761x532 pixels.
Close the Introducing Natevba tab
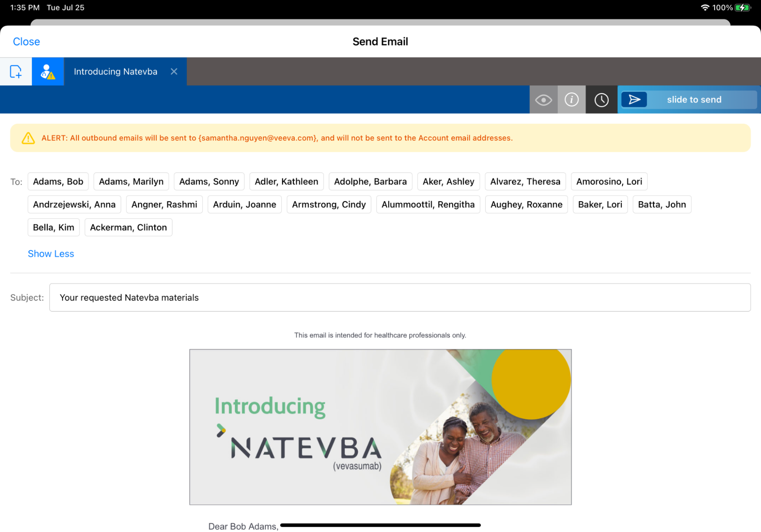(174, 72)
